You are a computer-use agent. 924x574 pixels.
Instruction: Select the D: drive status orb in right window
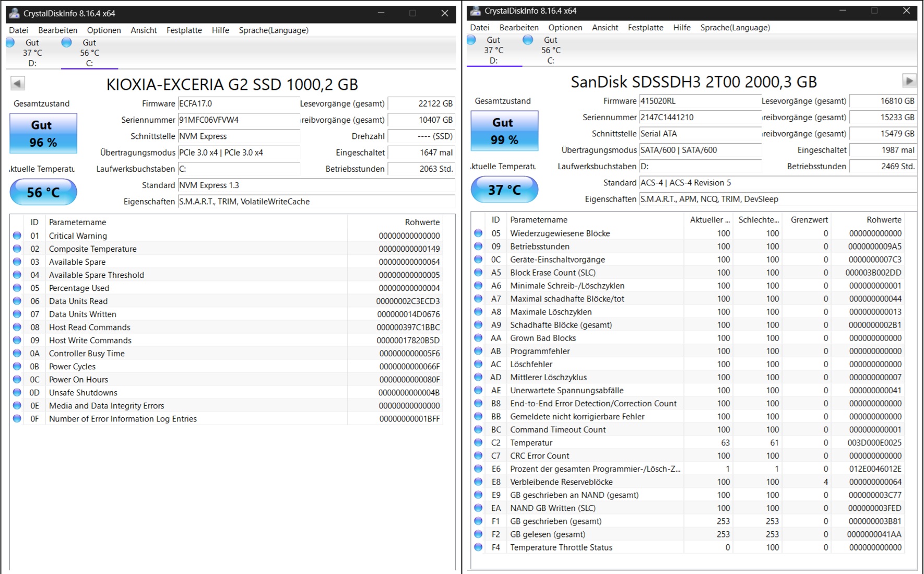(471, 40)
